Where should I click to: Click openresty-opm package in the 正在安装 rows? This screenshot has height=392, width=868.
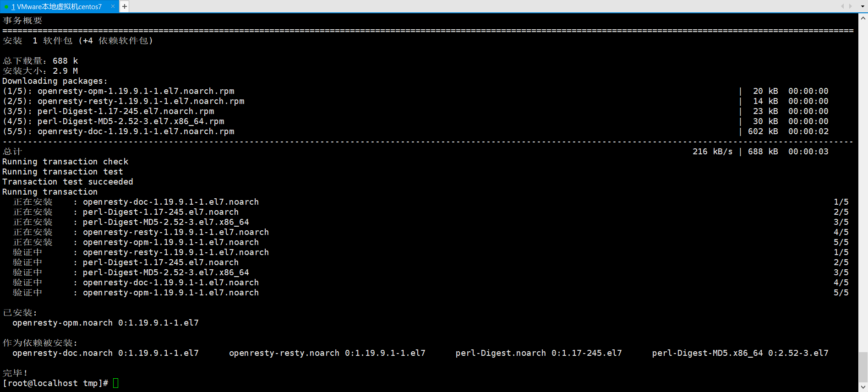171,242
